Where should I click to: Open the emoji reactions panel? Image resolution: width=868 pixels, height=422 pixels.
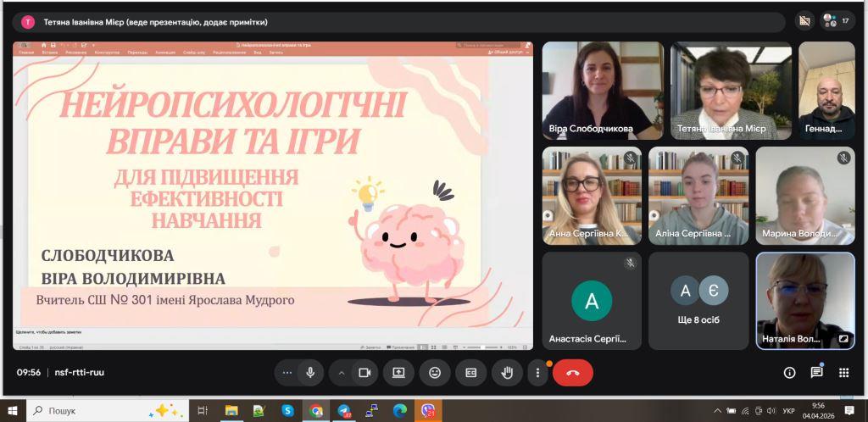435,373
